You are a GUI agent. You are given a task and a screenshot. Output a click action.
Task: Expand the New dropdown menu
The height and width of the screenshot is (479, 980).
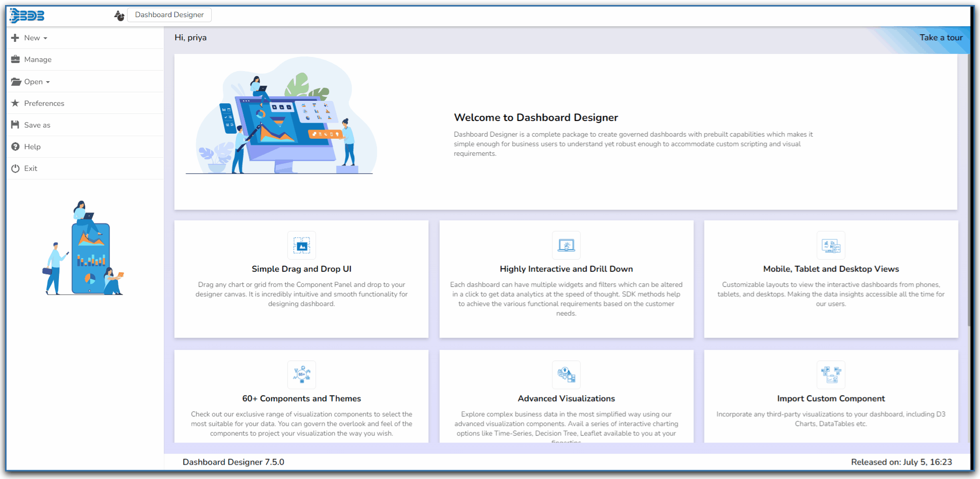pos(35,38)
